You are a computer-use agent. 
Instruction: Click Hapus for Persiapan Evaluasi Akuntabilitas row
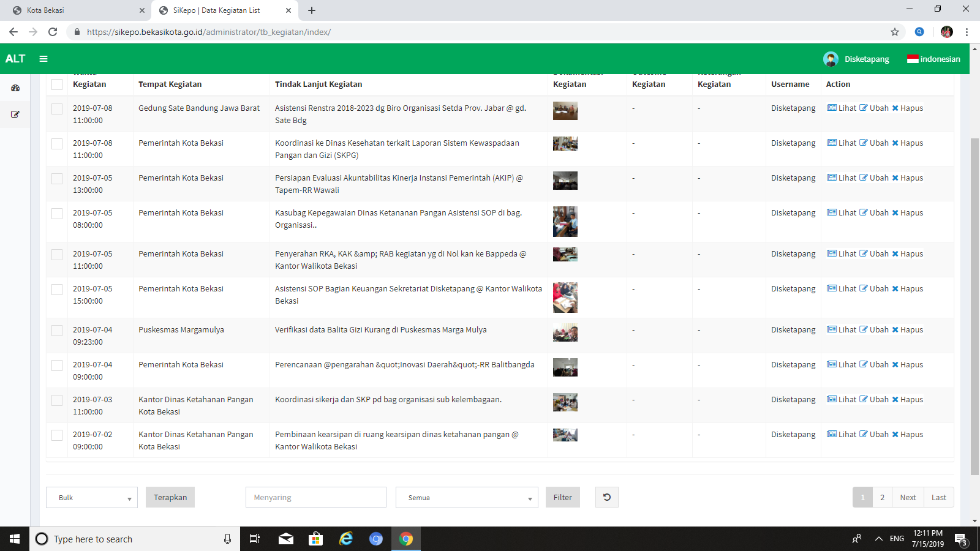907,178
